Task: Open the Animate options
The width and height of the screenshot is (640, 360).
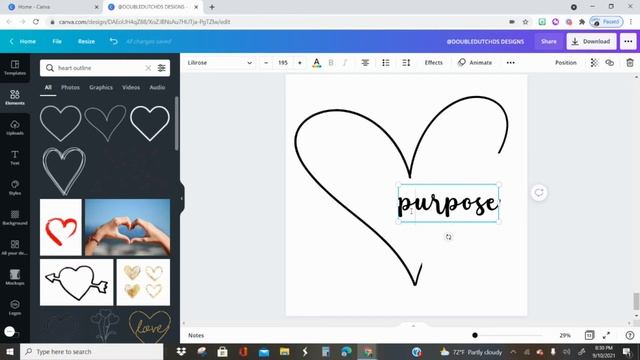Action: [x=475, y=63]
